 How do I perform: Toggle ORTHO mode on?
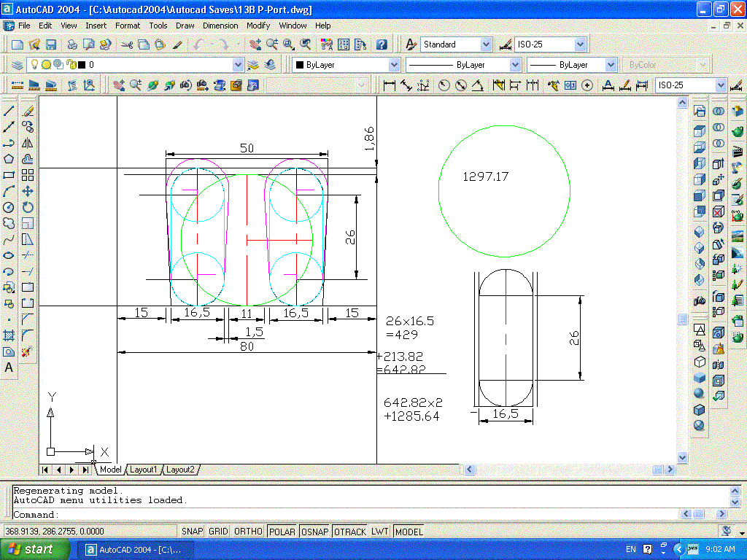(x=248, y=532)
